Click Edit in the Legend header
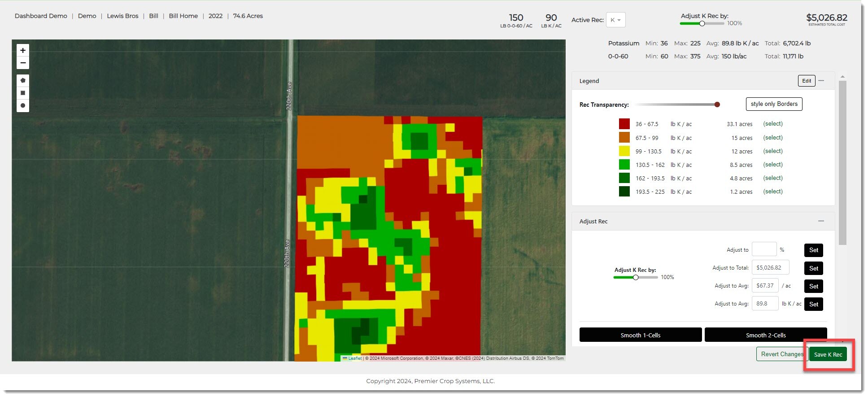Screen dimensions: 868x397 pyautogui.click(x=806, y=81)
